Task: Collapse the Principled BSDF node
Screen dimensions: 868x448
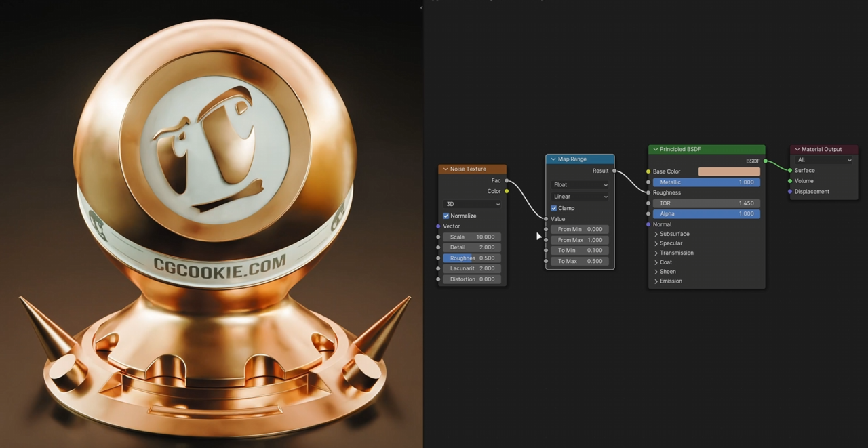Action: [655, 149]
